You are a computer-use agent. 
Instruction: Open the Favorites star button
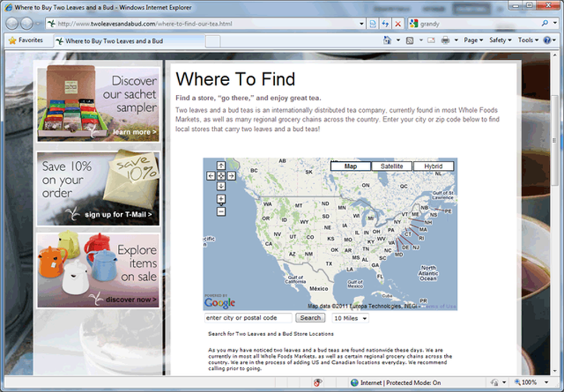click(x=25, y=40)
